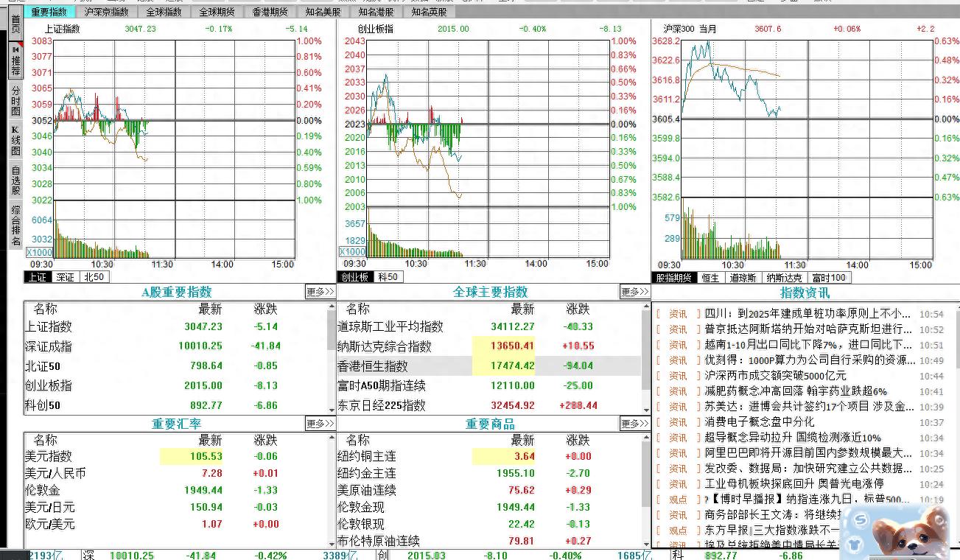Open 自选股 from the left sidebar

[x=15, y=181]
